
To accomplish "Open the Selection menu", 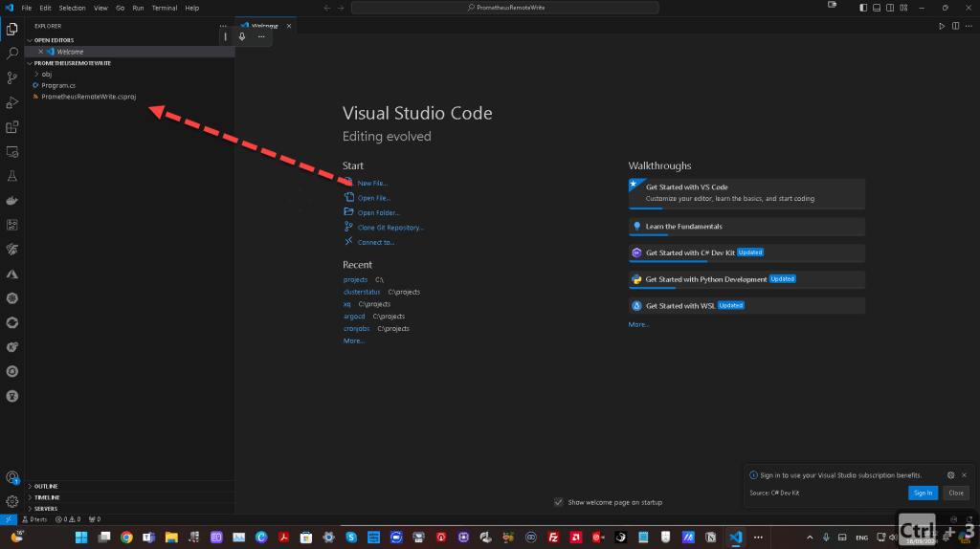I will (72, 8).
